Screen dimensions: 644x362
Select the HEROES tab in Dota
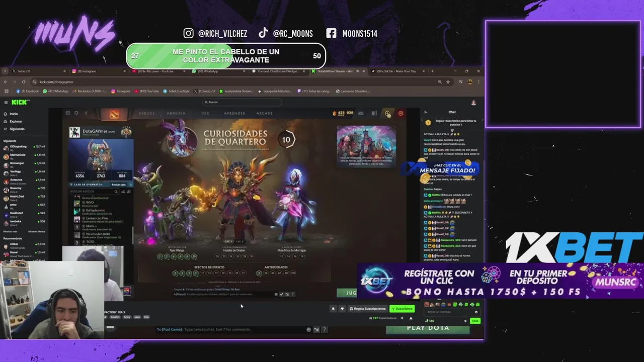147,113
